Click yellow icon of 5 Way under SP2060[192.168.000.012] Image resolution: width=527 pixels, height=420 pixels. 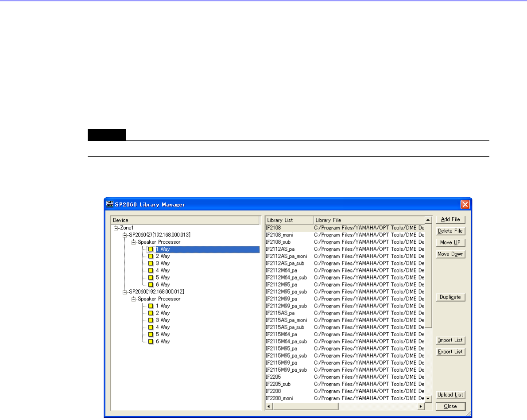tap(151, 334)
